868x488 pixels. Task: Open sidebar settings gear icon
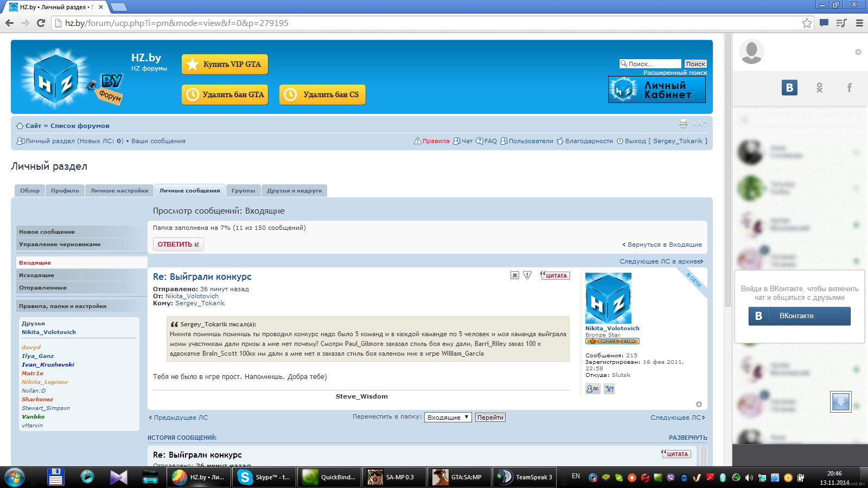click(x=858, y=52)
